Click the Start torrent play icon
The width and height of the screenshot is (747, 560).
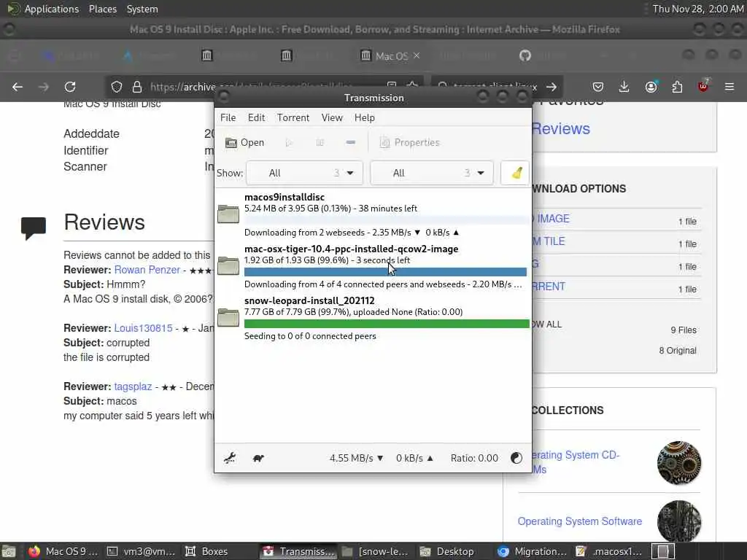(289, 142)
